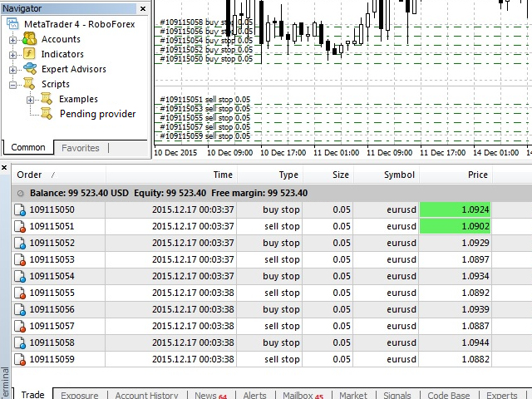This screenshot has height=399, width=532.
Task: Click the order icon for 109115055
Action: pyautogui.click(x=20, y=293)
